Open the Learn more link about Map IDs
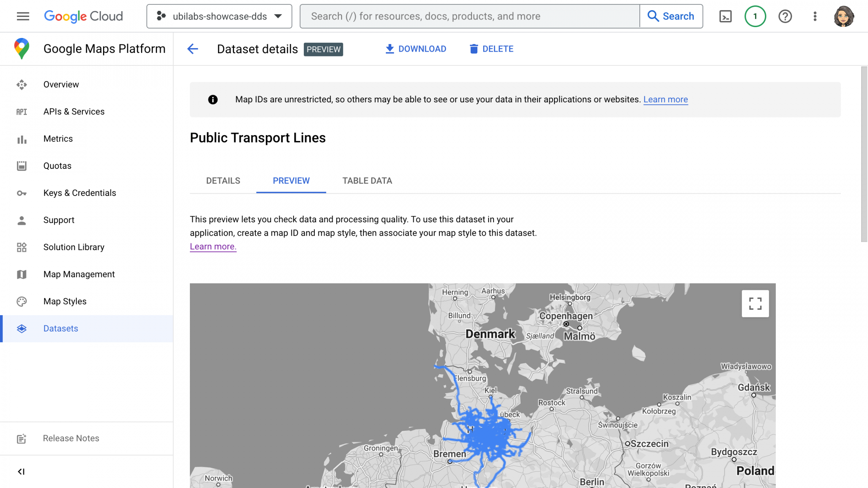 [665, 99]
